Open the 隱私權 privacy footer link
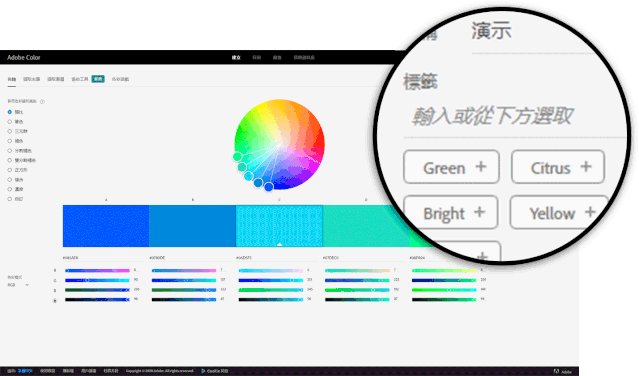Image resolution: width=639 pixels, height=376 pixels. tap(68, 371)
